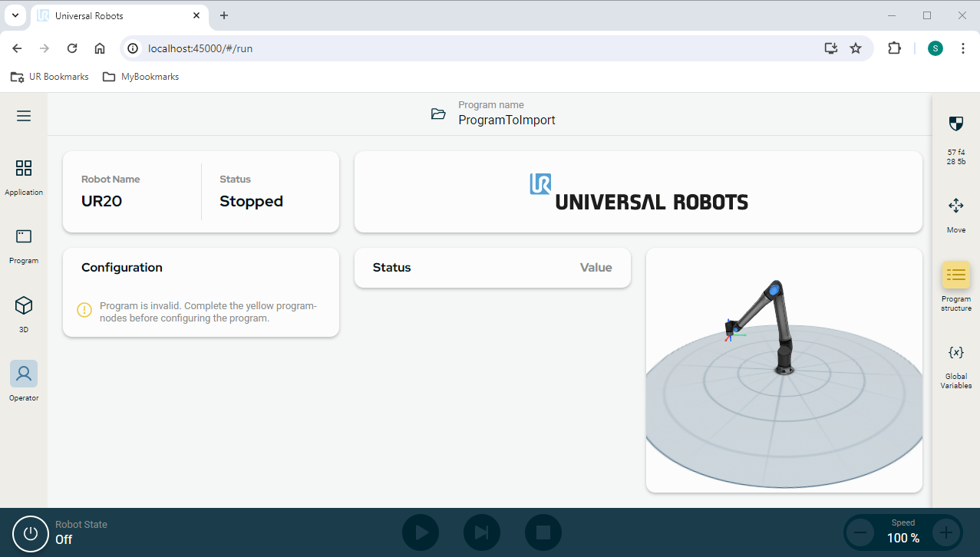Expand the browser profile menu
980x557 pixels.
click(x=935, y=48)
